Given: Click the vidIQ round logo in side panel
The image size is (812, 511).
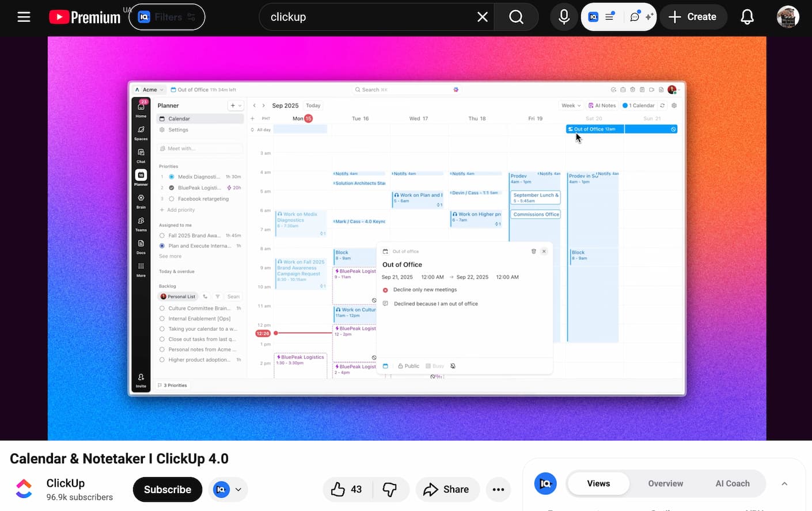Looking at the screenshot, I should (x=545, y=483).
